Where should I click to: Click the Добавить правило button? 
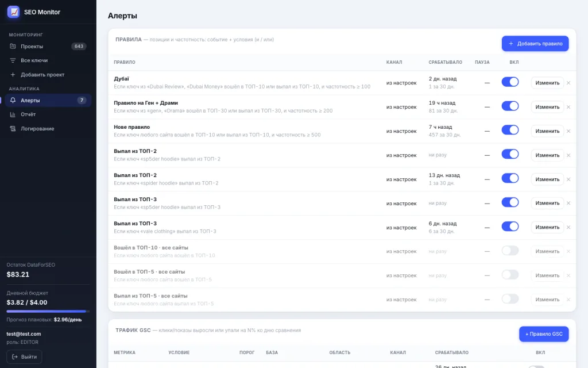(x=535, y=44)
